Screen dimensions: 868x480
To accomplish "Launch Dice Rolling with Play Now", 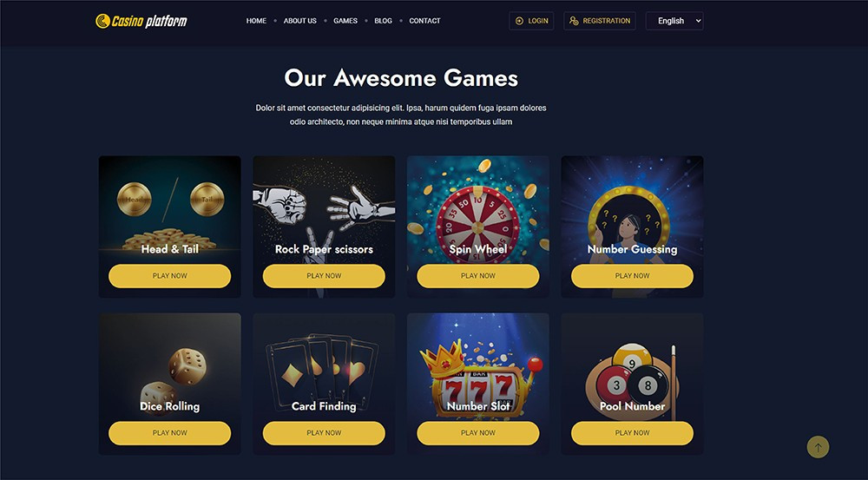I will 169,433.
